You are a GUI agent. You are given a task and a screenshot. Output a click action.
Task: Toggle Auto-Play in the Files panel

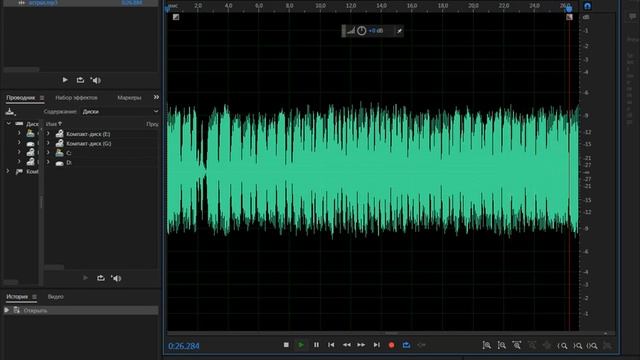(96, 80)
